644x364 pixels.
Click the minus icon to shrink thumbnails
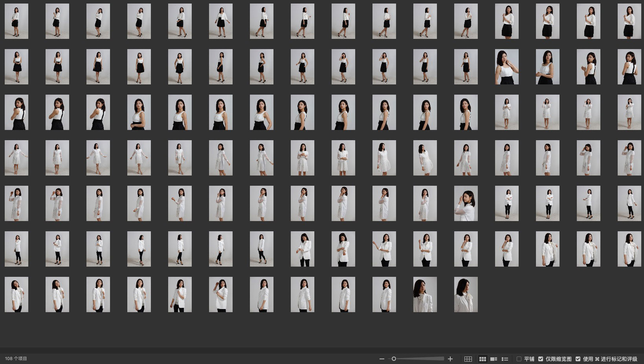pyautogui.click(x=382, y=359)
